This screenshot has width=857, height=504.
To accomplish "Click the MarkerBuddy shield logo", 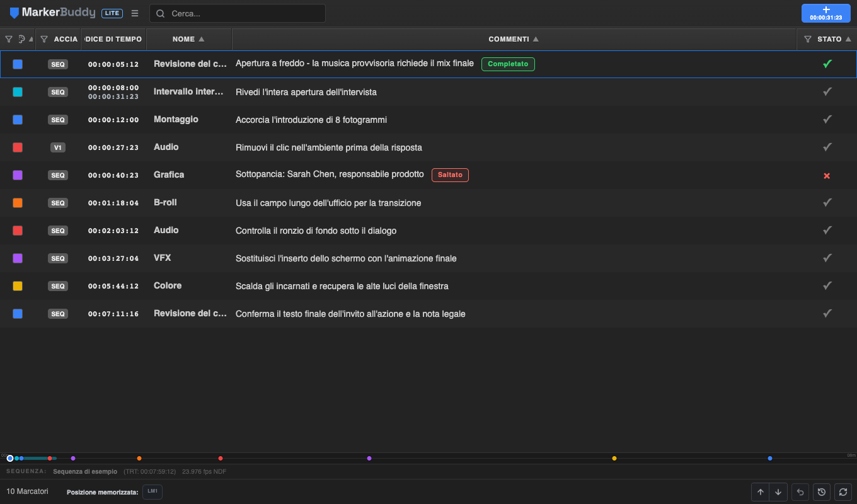I will tap(14, 13).
